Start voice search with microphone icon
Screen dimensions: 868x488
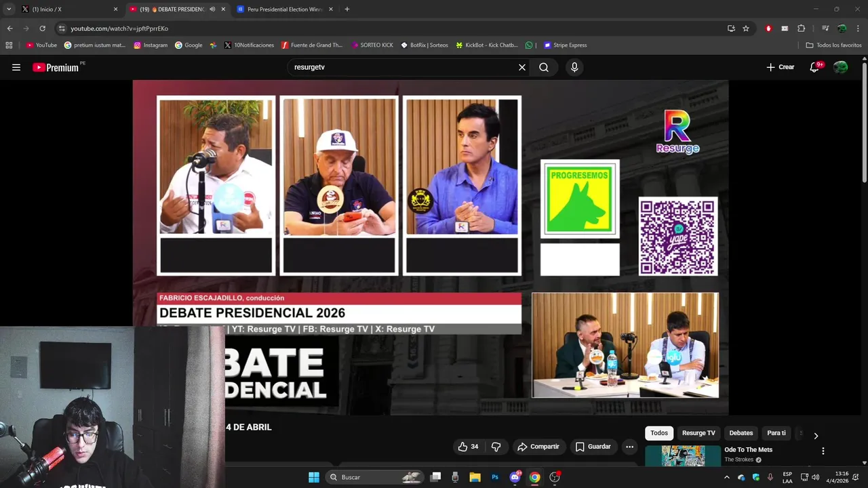click(x=574, y=67)
